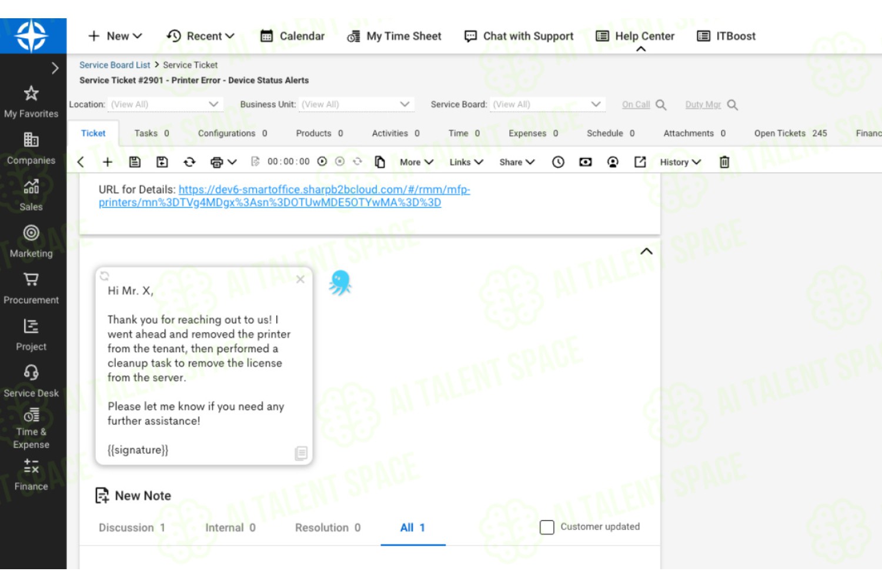Save the ticket with the disk icon

(x=135, y=162)
